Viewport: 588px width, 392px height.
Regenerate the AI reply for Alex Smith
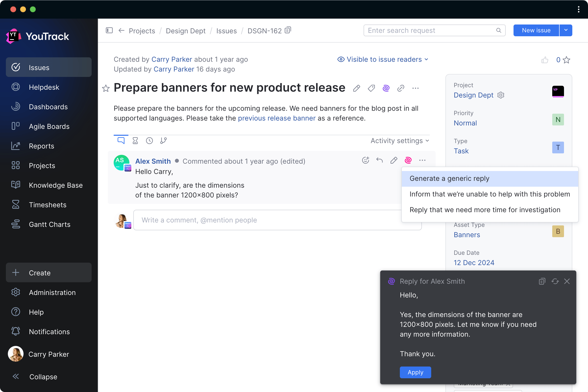click(555, 281)
